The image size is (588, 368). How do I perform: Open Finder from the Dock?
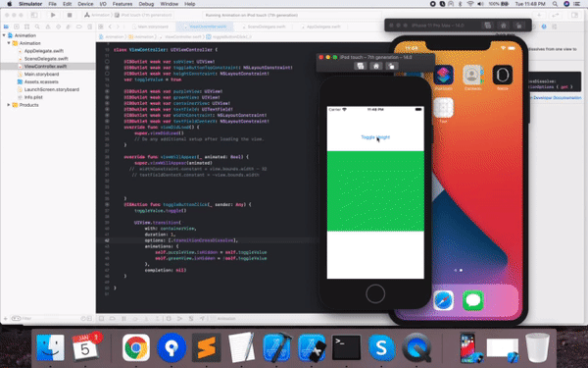(x=50, y=347)
